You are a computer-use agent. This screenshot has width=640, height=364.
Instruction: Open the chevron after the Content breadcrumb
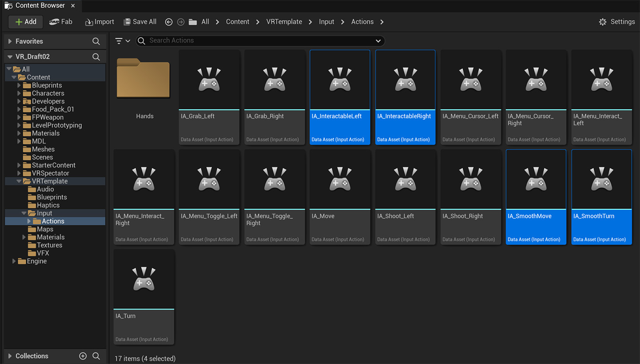[258, 22]
